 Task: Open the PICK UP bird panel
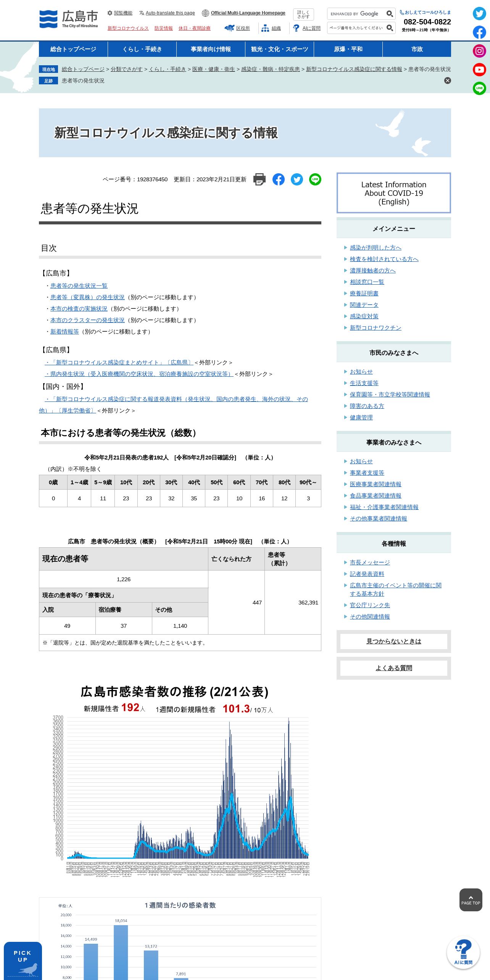(x=23, y=961)
